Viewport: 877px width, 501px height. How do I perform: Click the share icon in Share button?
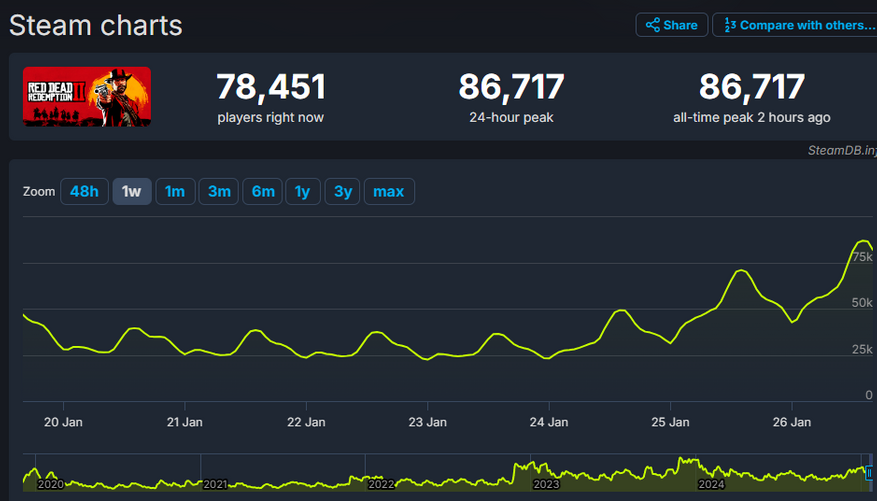[652, 25]
